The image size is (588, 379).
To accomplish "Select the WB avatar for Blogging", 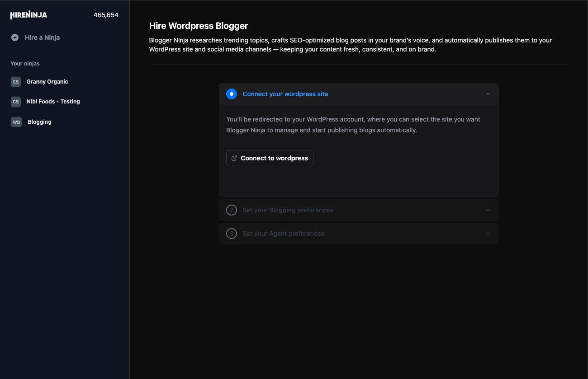I will coord(15,122).
